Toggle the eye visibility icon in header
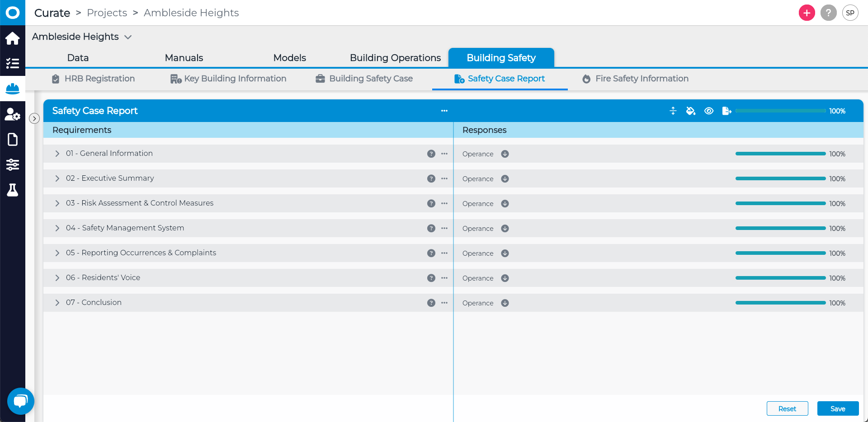This screenshot has width=868, height=422. 708,111
